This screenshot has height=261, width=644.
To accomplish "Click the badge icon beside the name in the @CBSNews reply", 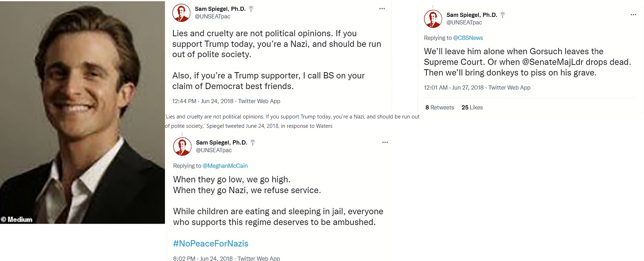I will coord(503,15).
